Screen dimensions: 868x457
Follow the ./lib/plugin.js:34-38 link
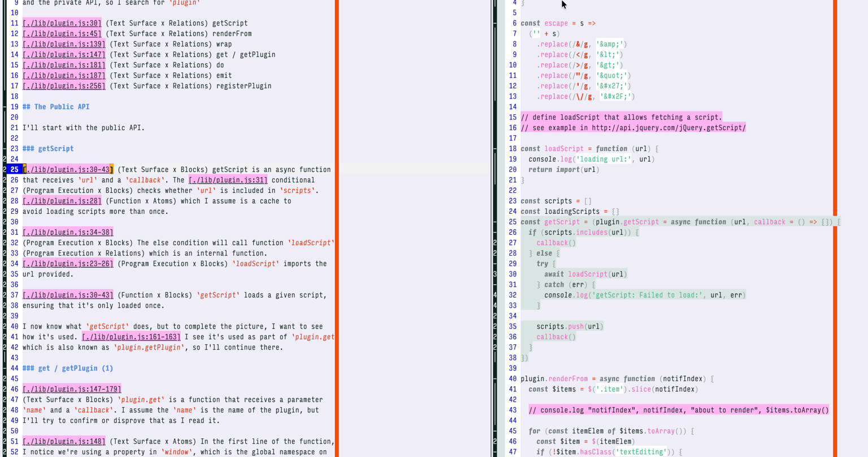[x=68, y=232]
